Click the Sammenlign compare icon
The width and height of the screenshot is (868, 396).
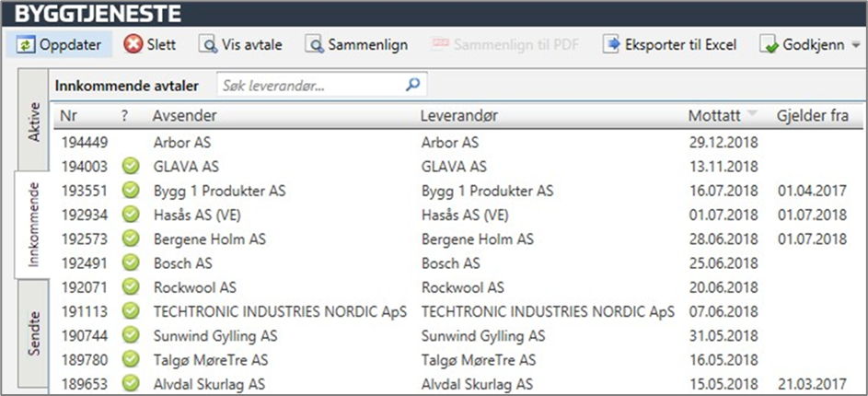[x=315, y=44]
